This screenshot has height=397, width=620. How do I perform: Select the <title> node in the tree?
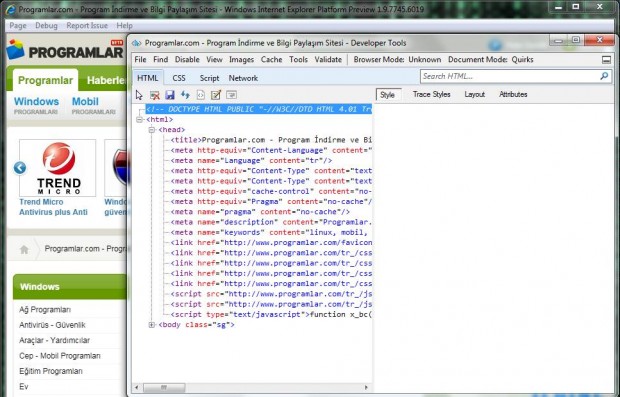pyautogui.click(x=271, y=140)
